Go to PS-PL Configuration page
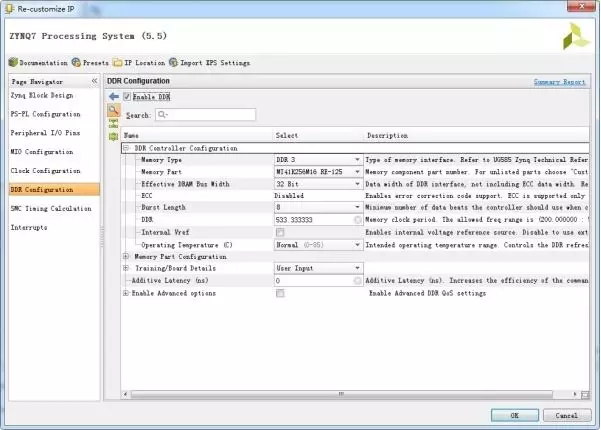The width and height of the screenshot is (601, 430). pyautogui.click(x=46, y=114)
